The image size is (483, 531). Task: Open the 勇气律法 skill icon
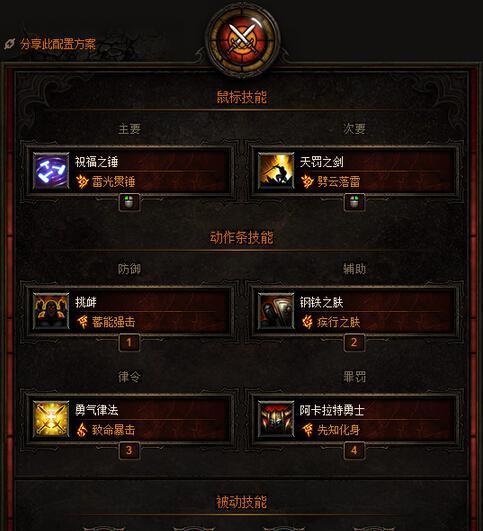(x=51, y=419)
